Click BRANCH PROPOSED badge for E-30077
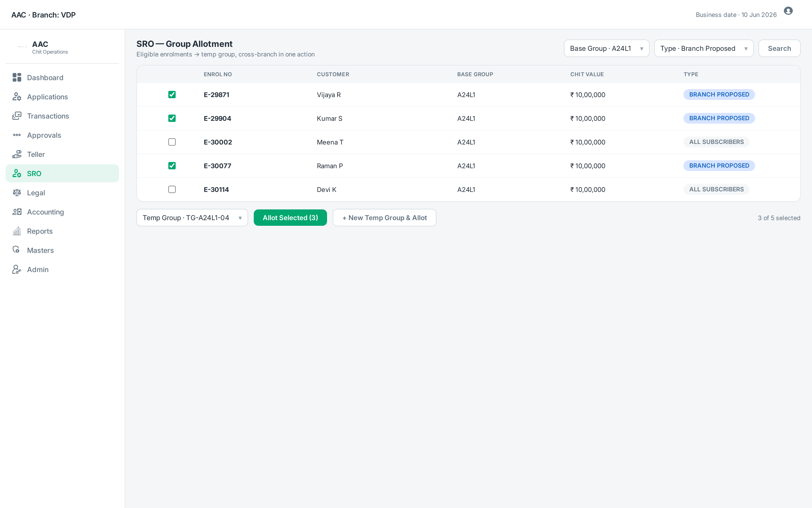This screenshot has width=812, height=508. [x=719, y=166]
